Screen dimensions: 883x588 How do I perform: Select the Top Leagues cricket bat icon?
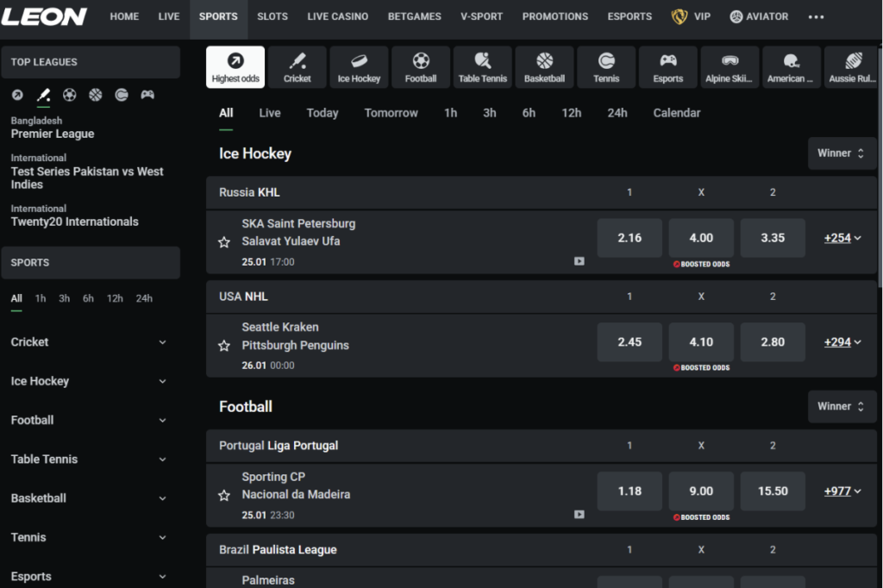click(43, 95)
